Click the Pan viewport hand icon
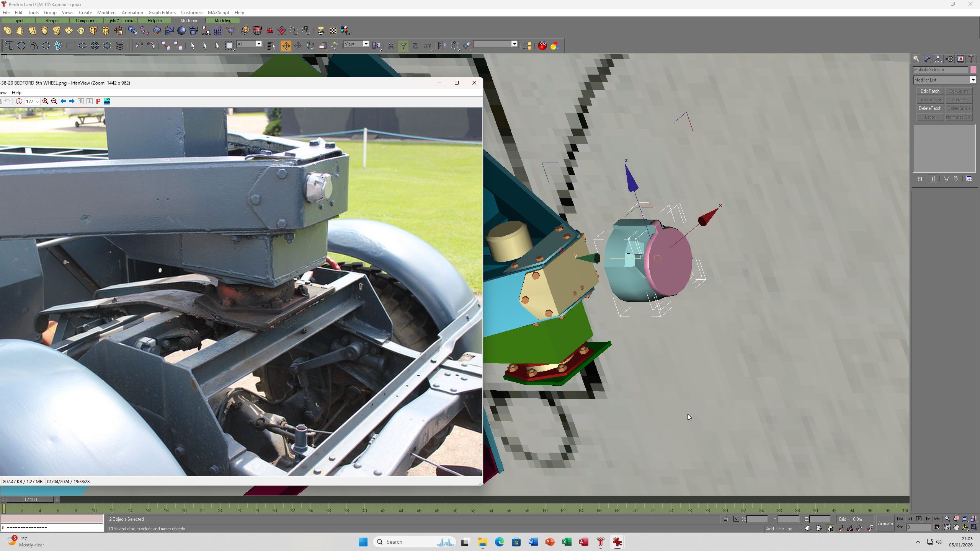980x551 pixels. coord(956,528)
